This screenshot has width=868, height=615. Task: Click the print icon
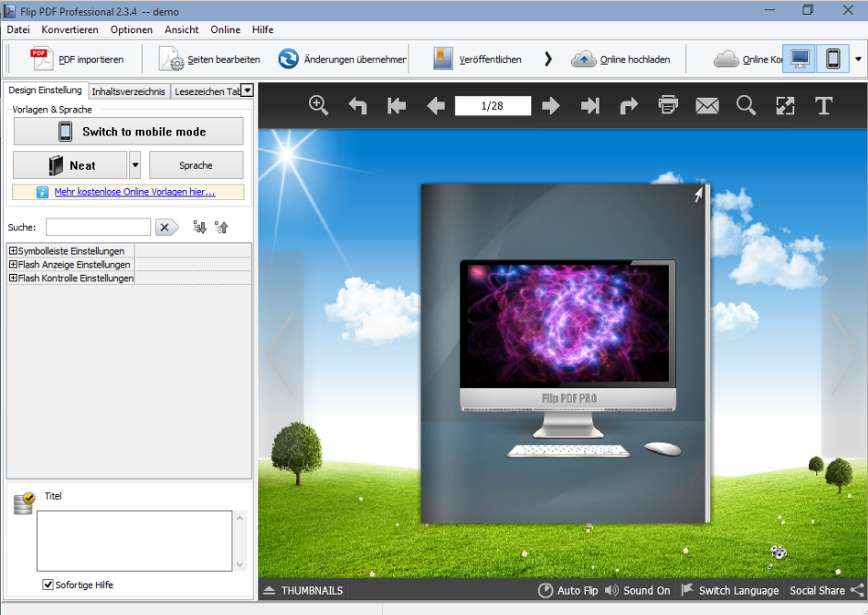668,105
